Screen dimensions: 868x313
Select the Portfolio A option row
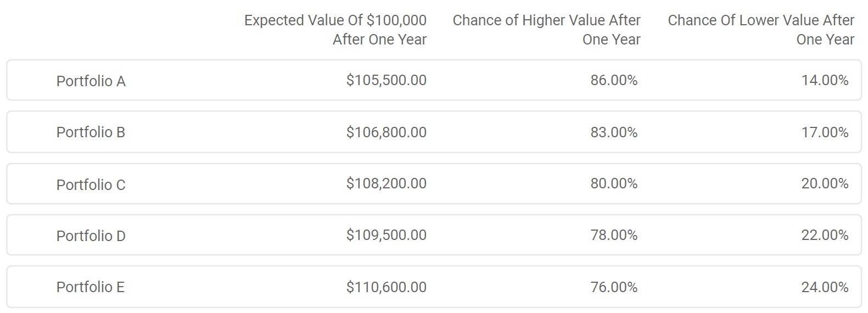click(x=434, y=80)
